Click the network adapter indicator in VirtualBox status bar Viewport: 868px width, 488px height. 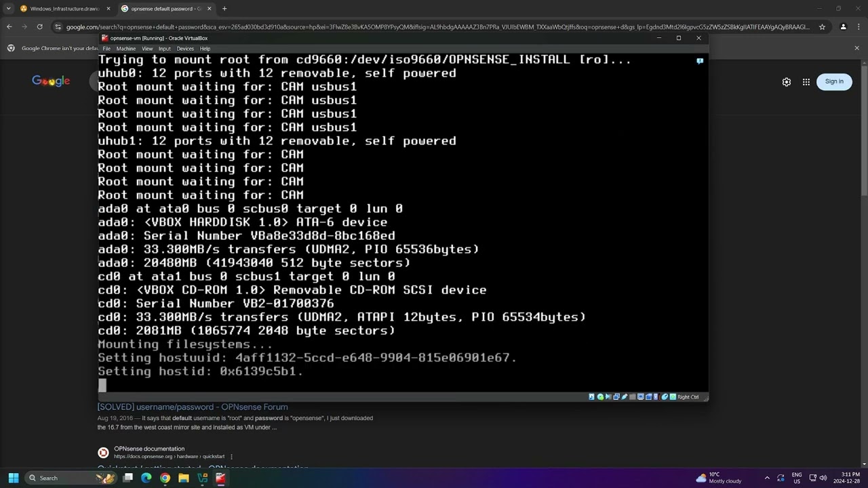[x=616, y=397]
